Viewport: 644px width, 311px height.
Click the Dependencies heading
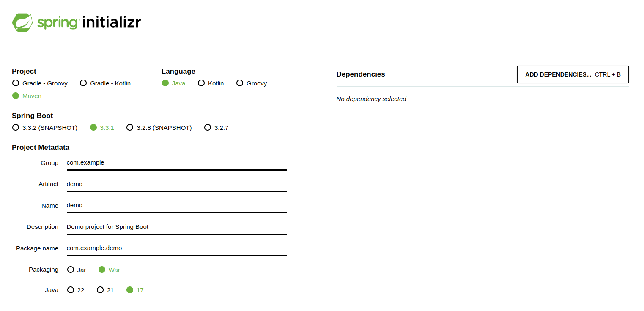click(x=361, y=74)
